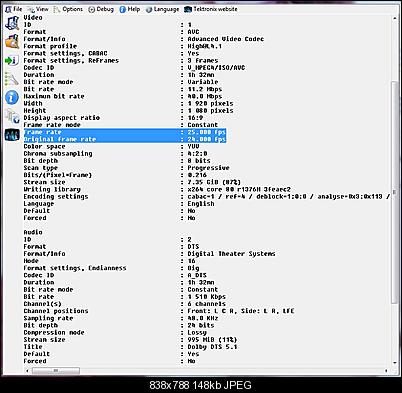Click the 'Video' section heading

click(x=33, y=18)
